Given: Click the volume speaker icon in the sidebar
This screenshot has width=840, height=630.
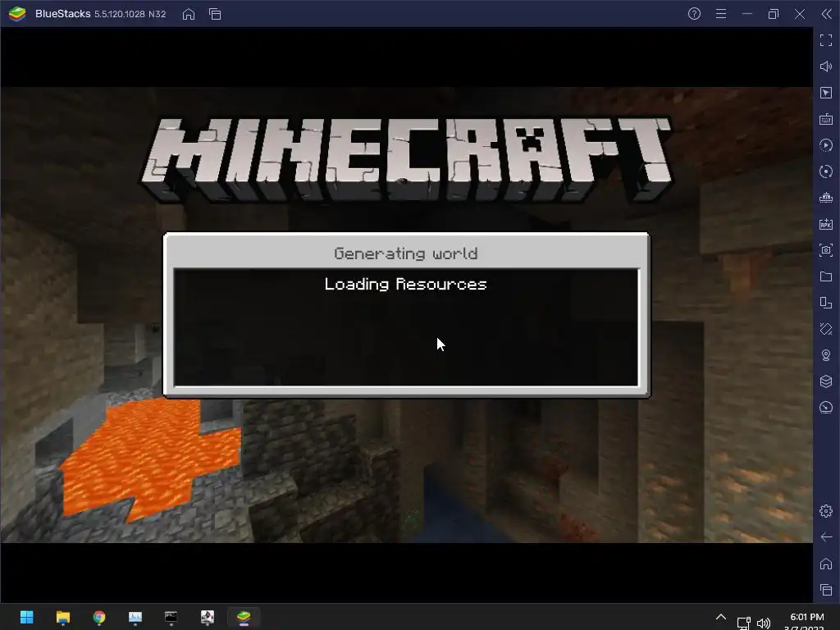Looking at the screenshot, I should tap(826, 66).
